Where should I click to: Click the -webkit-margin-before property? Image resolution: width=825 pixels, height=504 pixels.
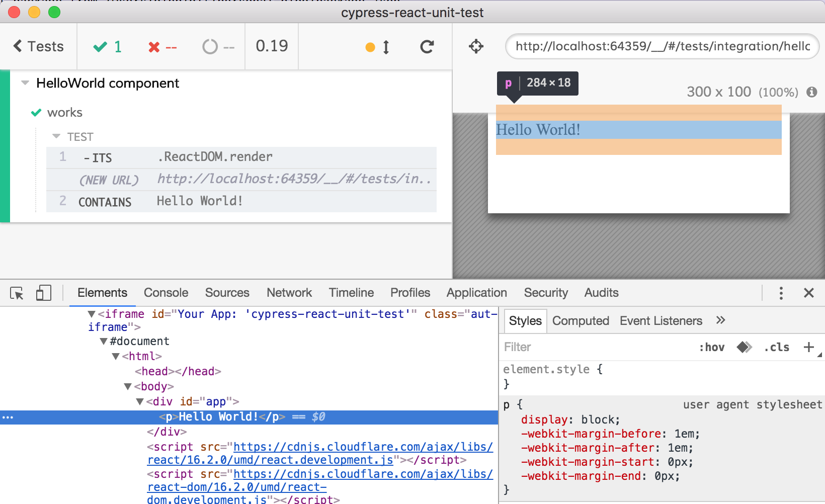[610, 434]
